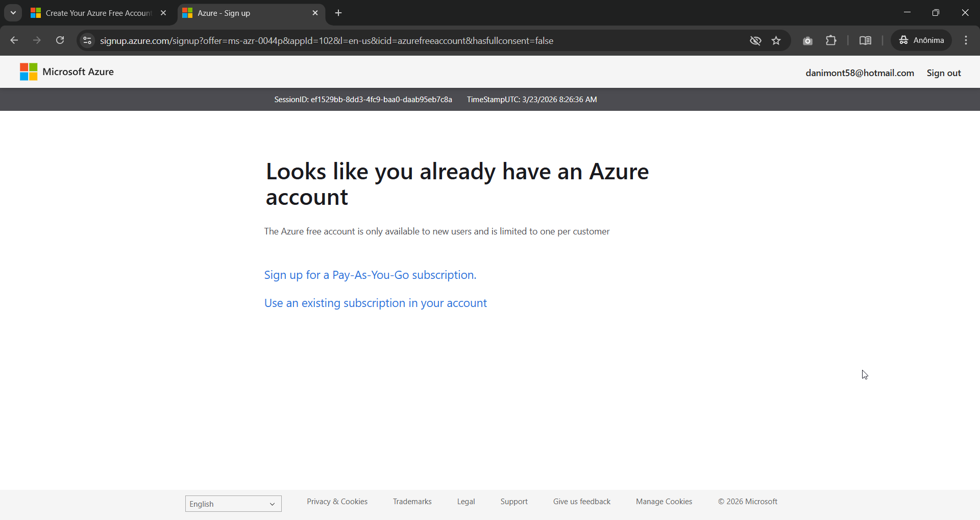Viewport: 980px width, 520px height.
Task: Click the Microsoft Azure logo
Action: point(67,72)
